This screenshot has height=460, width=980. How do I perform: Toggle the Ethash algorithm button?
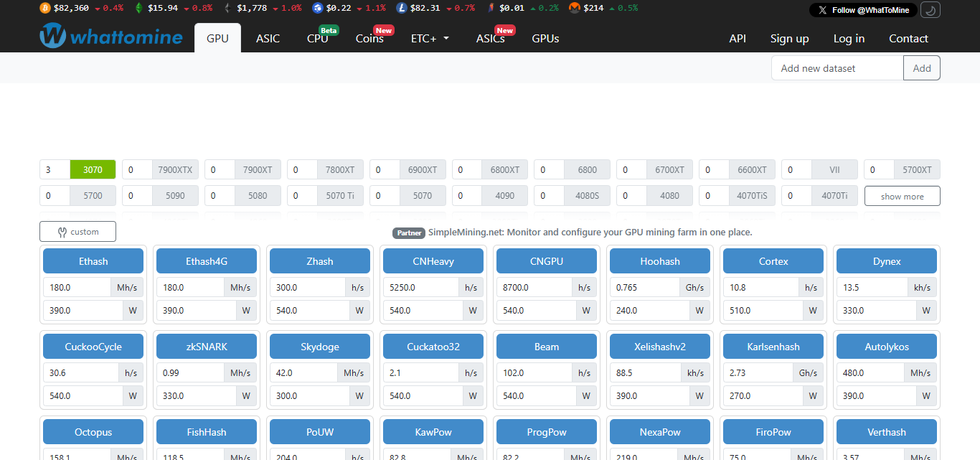pyautogui.click(x=93, y=261)
